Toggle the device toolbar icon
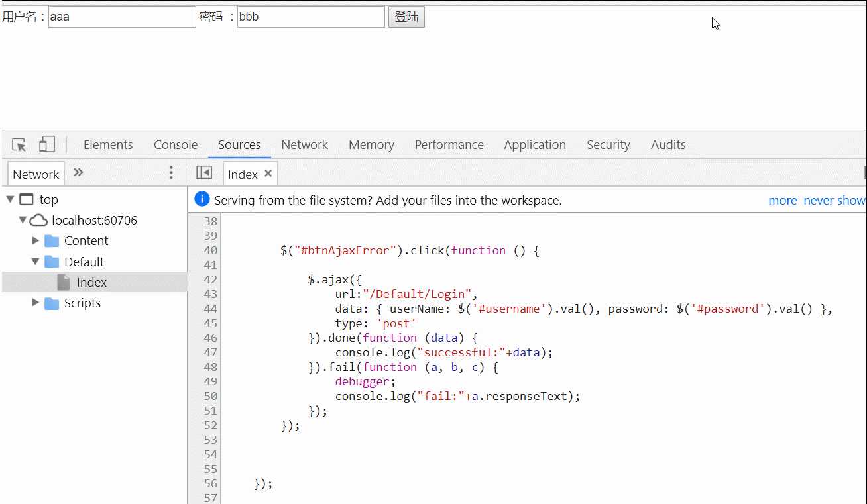The image size is (867, 504). 46,144
